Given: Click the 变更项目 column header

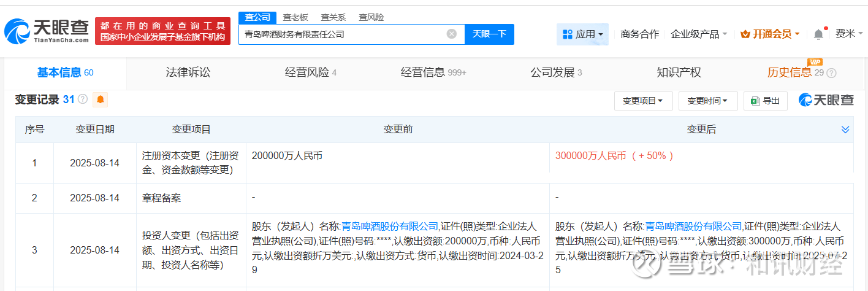Looking at the screenshot, I should [x=191, y=130].
